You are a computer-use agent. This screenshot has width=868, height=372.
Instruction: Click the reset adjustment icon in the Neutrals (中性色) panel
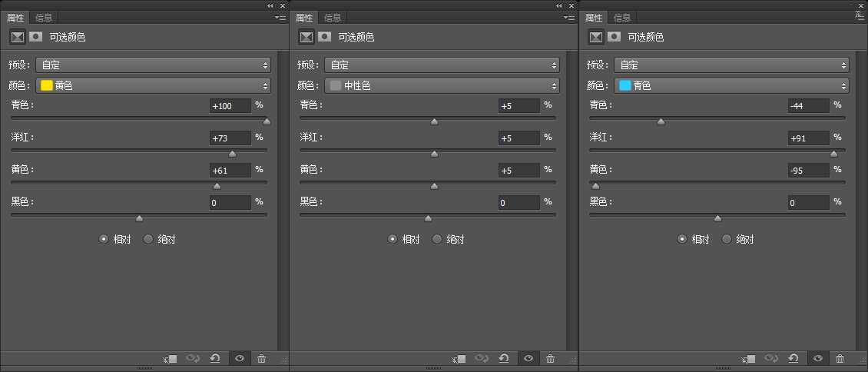click(504, 358)
